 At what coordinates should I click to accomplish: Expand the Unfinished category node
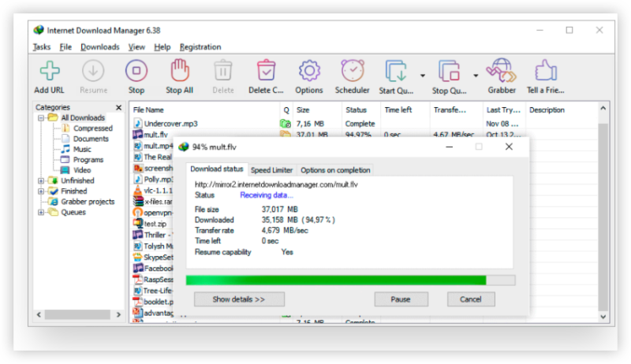click(41, 180)
